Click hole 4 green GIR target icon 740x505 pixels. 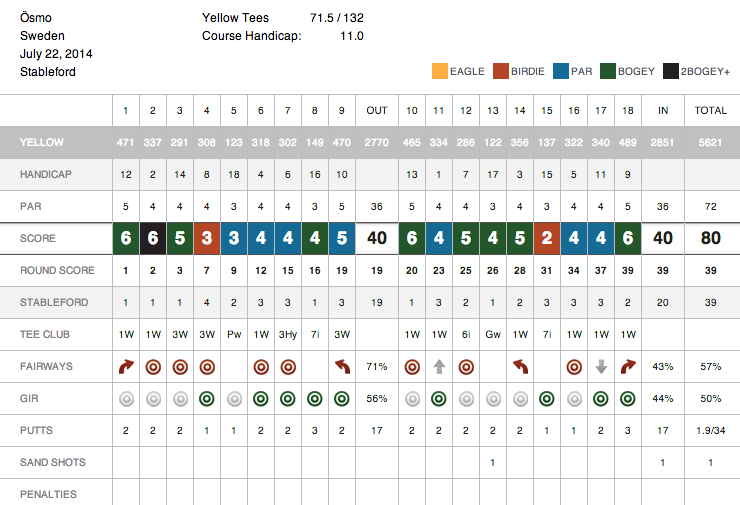207,399
